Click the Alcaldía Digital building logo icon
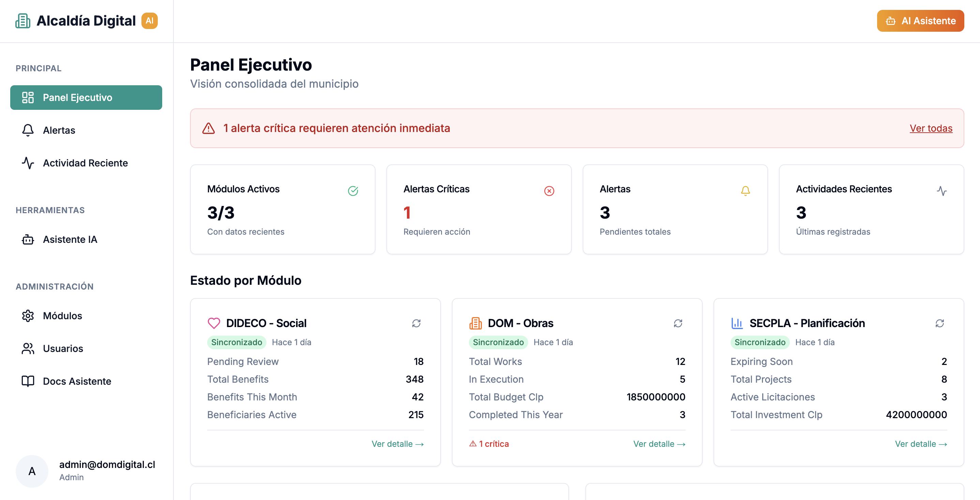The image size is (980, 500). click(23, 21)
